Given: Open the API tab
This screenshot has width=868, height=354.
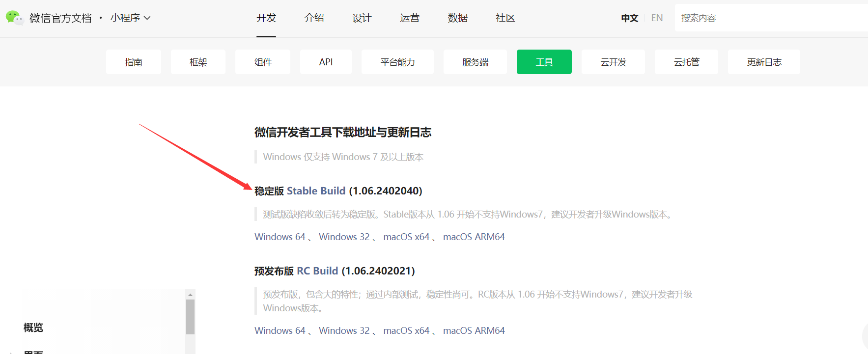Looking at the screenshot, I should (x=326, y=62).
